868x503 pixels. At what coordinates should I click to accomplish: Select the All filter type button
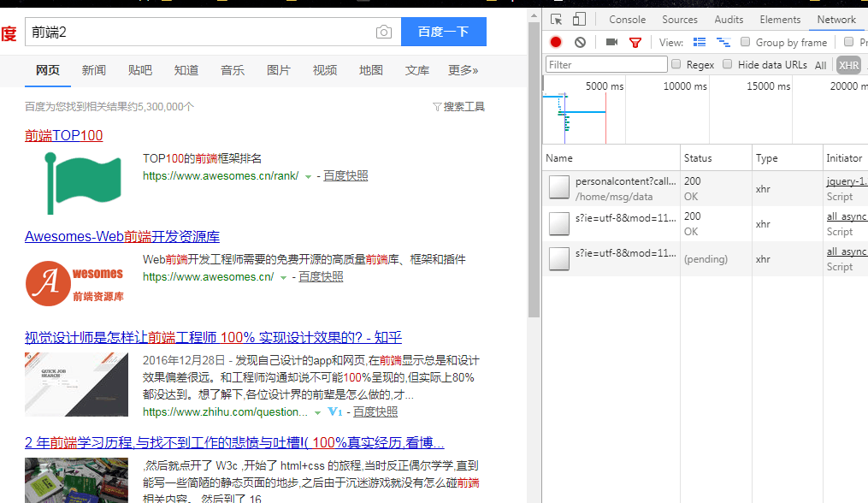click(820, 65)
